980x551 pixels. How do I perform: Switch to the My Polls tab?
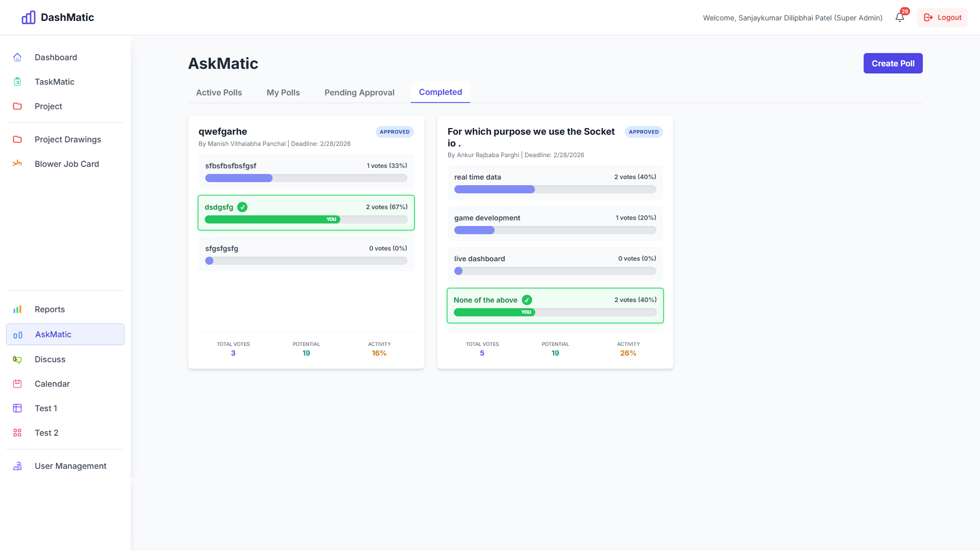(283, 92)
